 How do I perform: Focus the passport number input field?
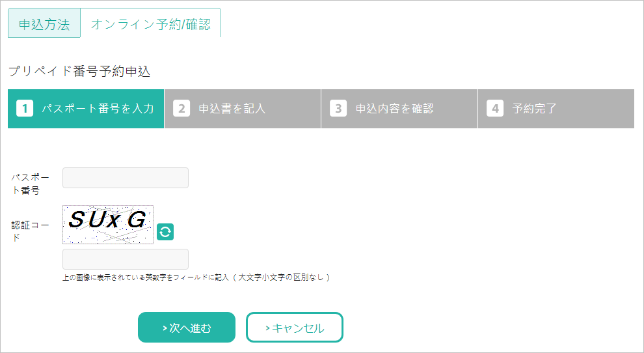[x=126, y=178]
